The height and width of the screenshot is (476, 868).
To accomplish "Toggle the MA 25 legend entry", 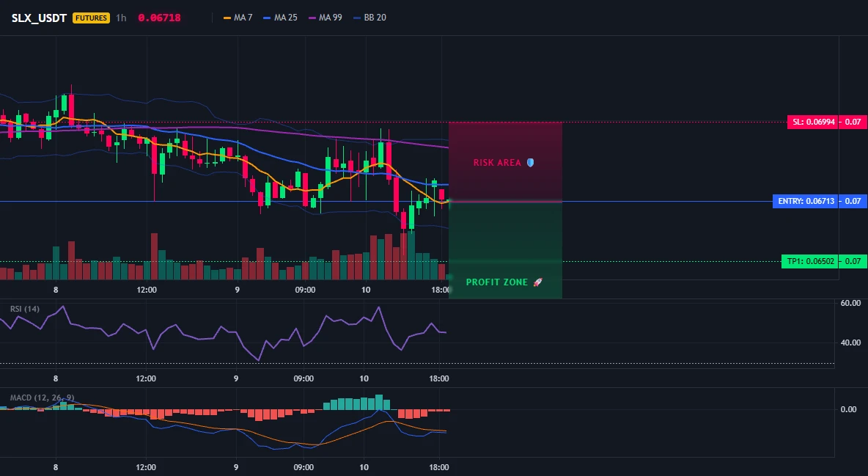I will click(281, 18).
